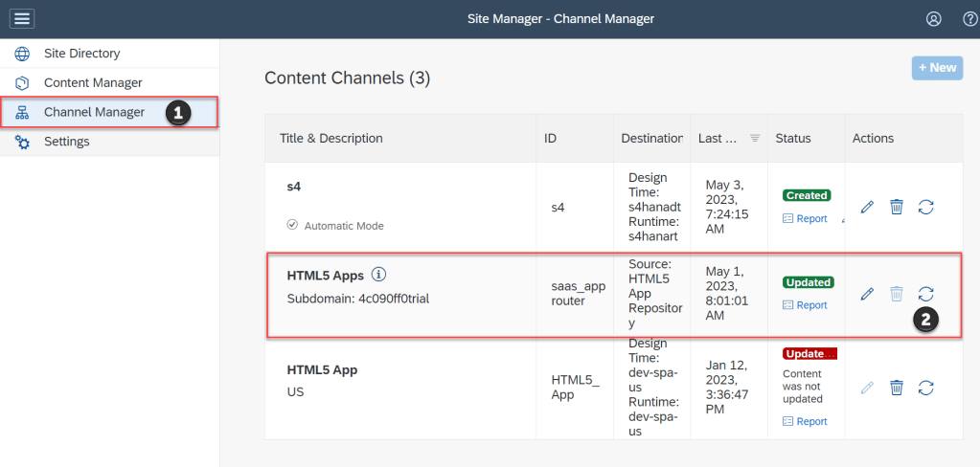Open Settings in sidebar
This screenshot has width=980, height=467.
pyautogui.click(x=66, y=142)
